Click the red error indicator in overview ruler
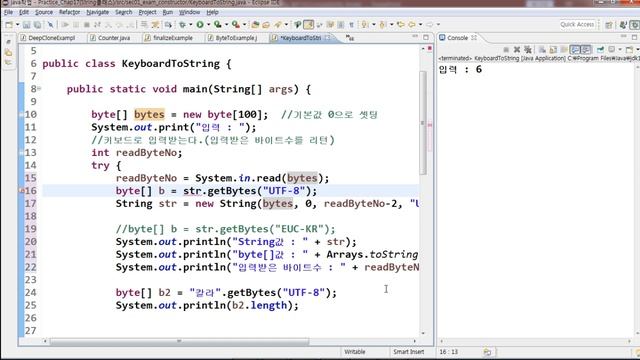The image size is (640, 360). 430,49
